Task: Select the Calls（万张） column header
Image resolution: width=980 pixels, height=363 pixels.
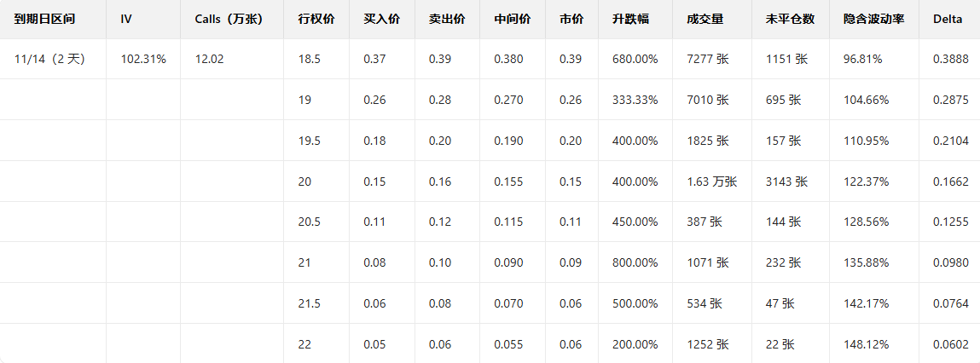Action: coord(228,19)
